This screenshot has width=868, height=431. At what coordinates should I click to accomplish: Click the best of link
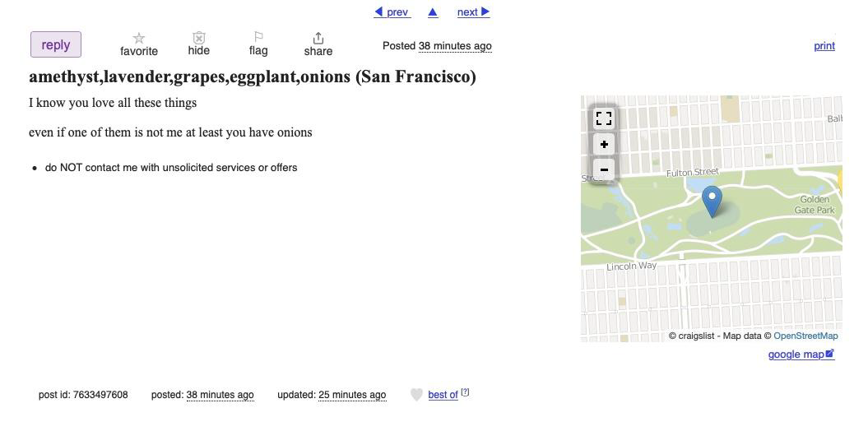pyautogui.click(x=443, y=395)
